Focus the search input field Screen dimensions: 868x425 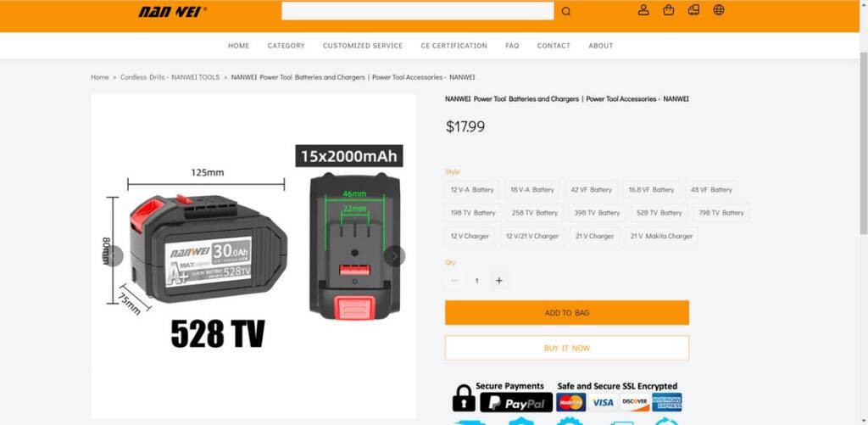point(417,11)
